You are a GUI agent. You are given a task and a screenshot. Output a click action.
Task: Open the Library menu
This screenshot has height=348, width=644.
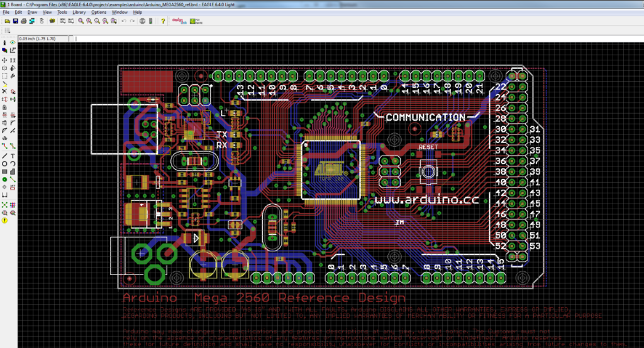79,13
